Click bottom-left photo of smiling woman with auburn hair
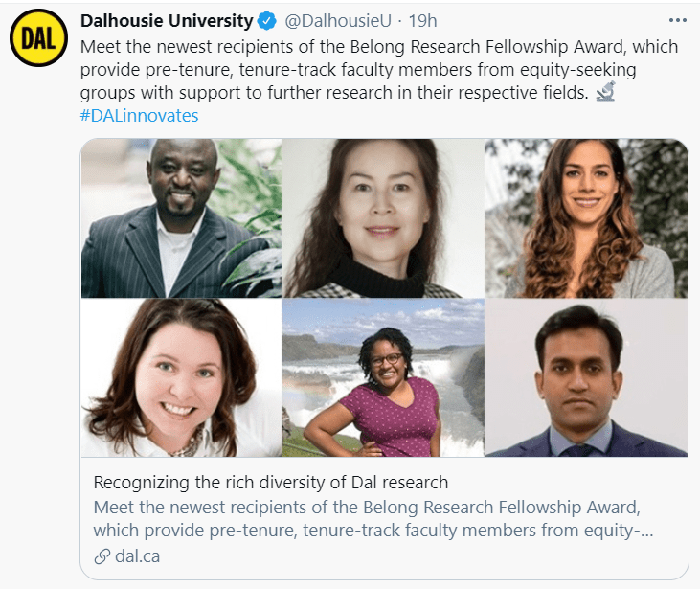This screenshot has width=700, height=589. (181, 378)
